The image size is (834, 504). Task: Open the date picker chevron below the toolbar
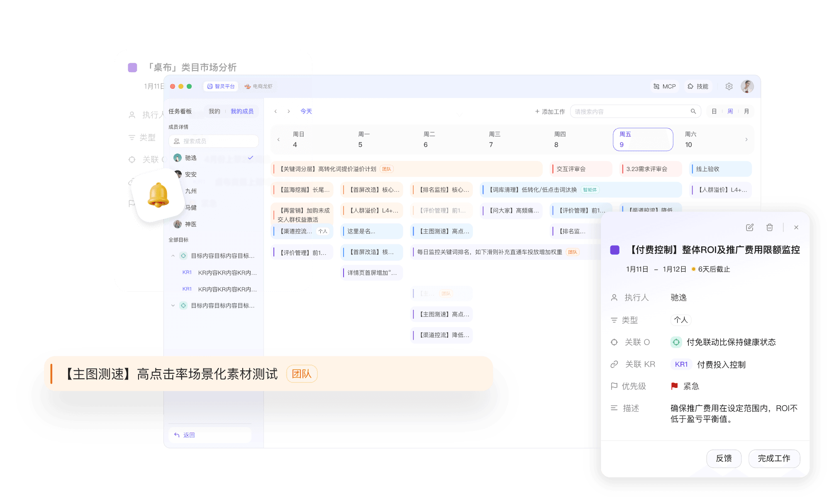(459, 115)
